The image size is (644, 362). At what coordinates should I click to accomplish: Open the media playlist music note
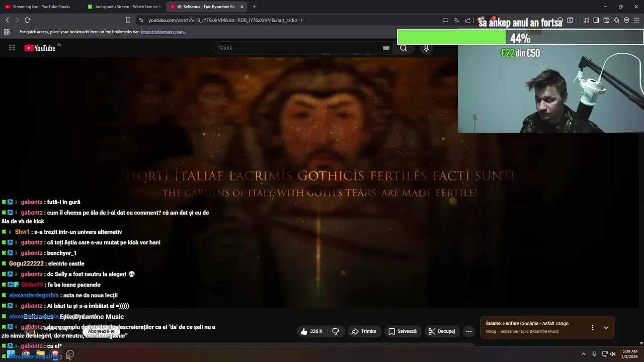point(586,20)
